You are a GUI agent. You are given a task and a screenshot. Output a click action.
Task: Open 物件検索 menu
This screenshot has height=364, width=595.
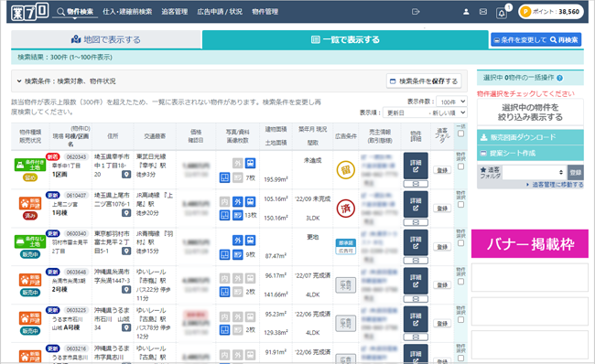(x=75, y=12)
